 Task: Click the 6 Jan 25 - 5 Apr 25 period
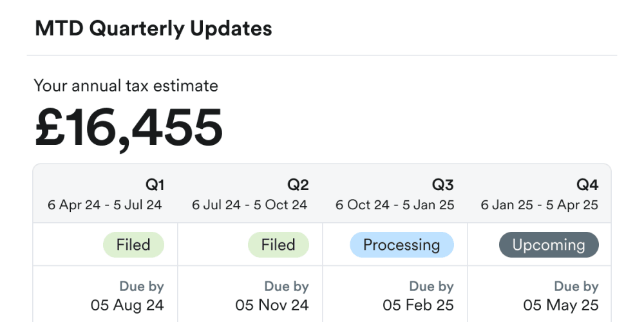tap(540, 205)
